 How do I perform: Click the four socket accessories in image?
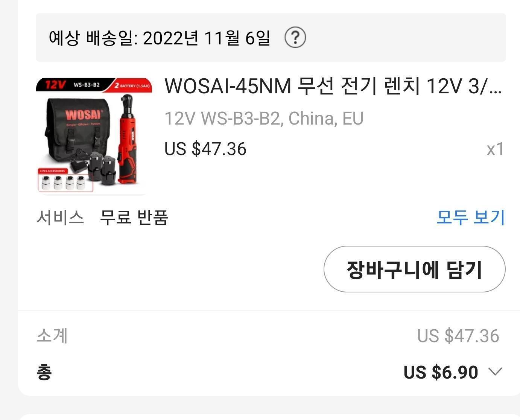pos(65,182)
